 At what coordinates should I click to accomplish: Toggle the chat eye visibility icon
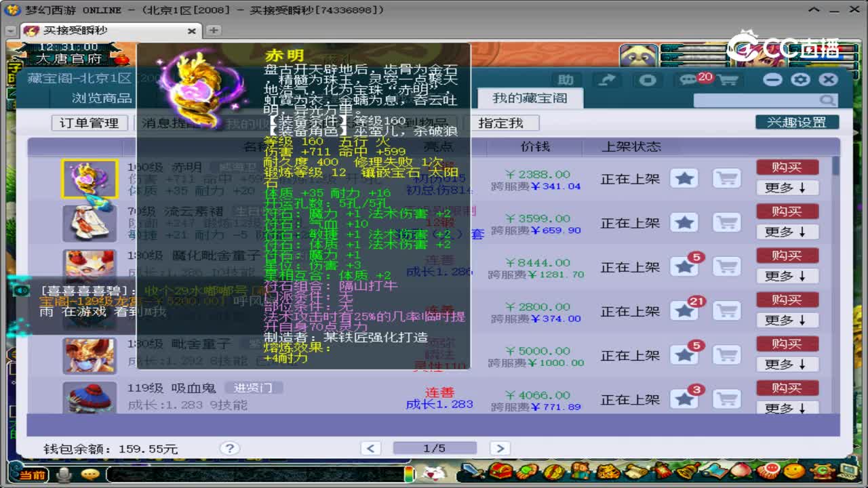tap(22, 289)
